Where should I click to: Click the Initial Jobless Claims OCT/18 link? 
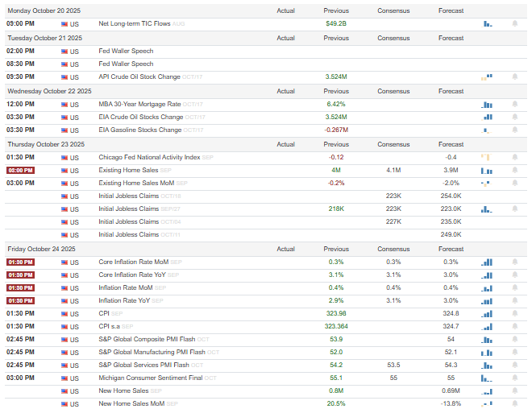(x=139, y=196)
